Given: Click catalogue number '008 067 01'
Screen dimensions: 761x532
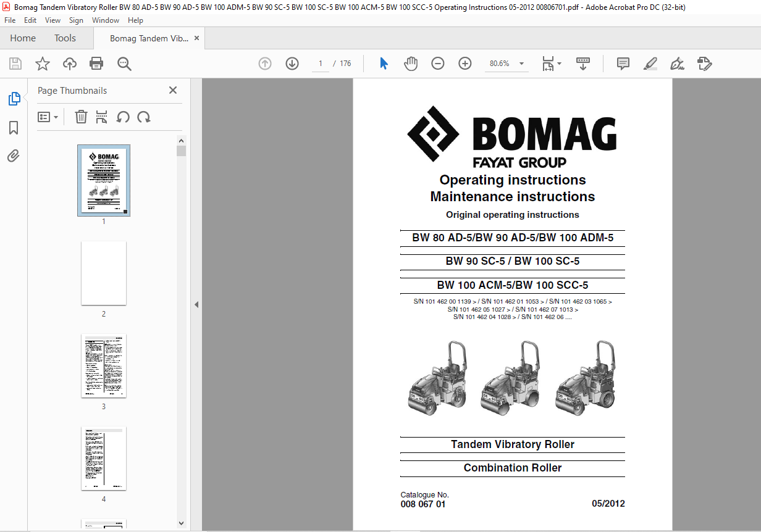Looking at the screenshot, I should [423, 504].
